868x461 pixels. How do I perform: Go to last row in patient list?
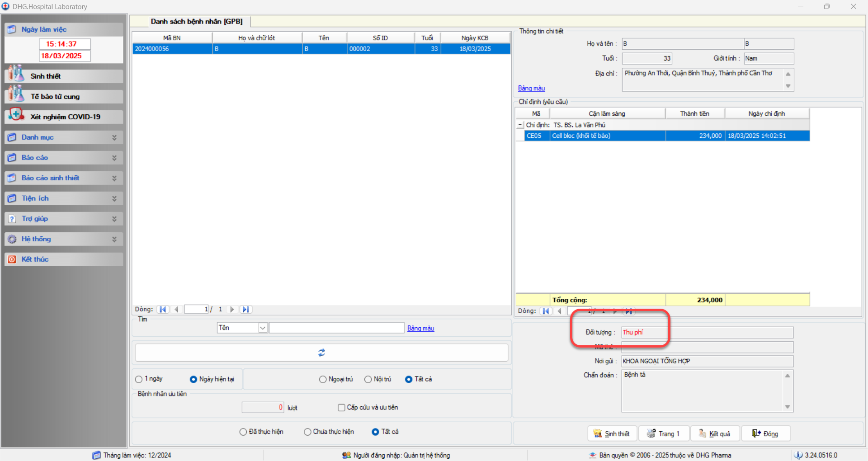click(245, 310)
